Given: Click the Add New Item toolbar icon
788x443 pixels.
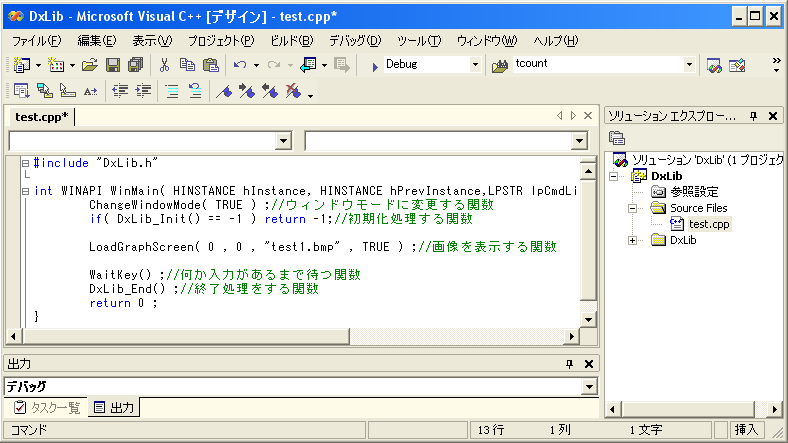Looking at the screenshot, I should point(56,65).
